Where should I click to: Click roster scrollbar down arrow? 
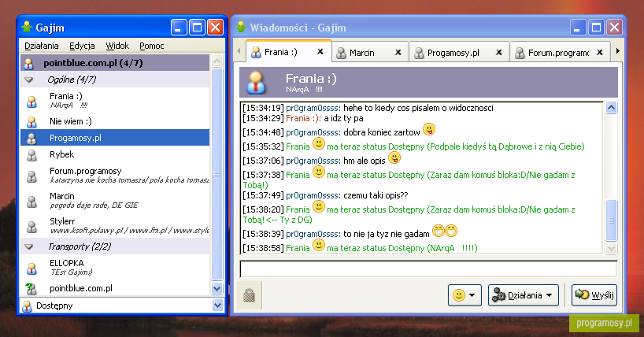217,288
